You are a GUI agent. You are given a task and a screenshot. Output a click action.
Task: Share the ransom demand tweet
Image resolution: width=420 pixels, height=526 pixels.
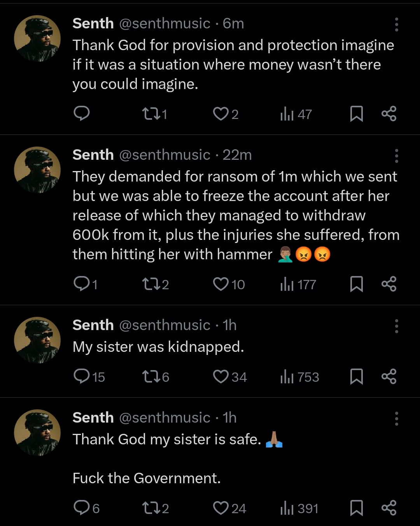point(389,284)
